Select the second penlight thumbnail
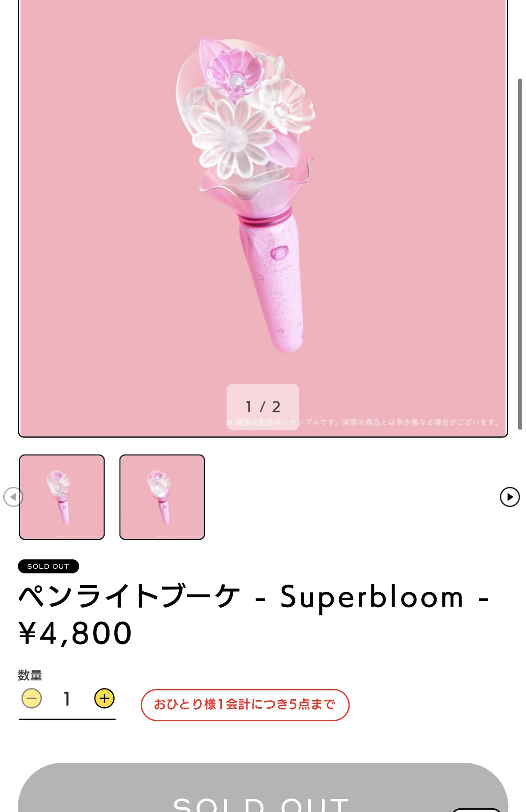 162,497
